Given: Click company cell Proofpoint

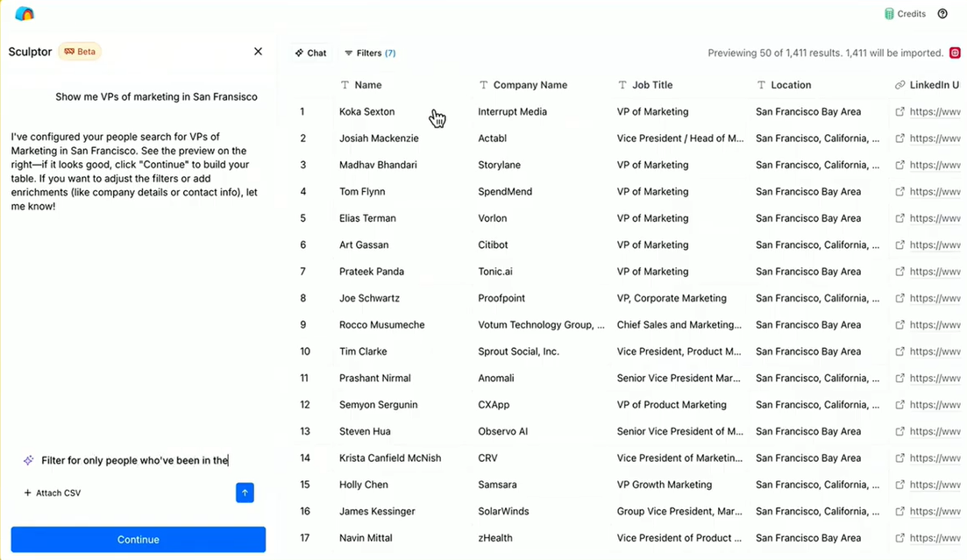Looking at the screenshot, I should (501, 298).
